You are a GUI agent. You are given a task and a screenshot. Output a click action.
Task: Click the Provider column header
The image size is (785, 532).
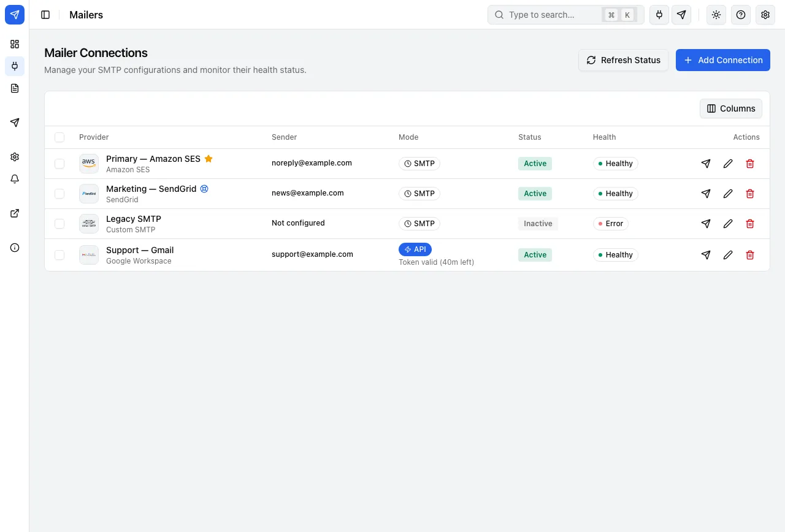pyautogui.click(x=94, y=137)
